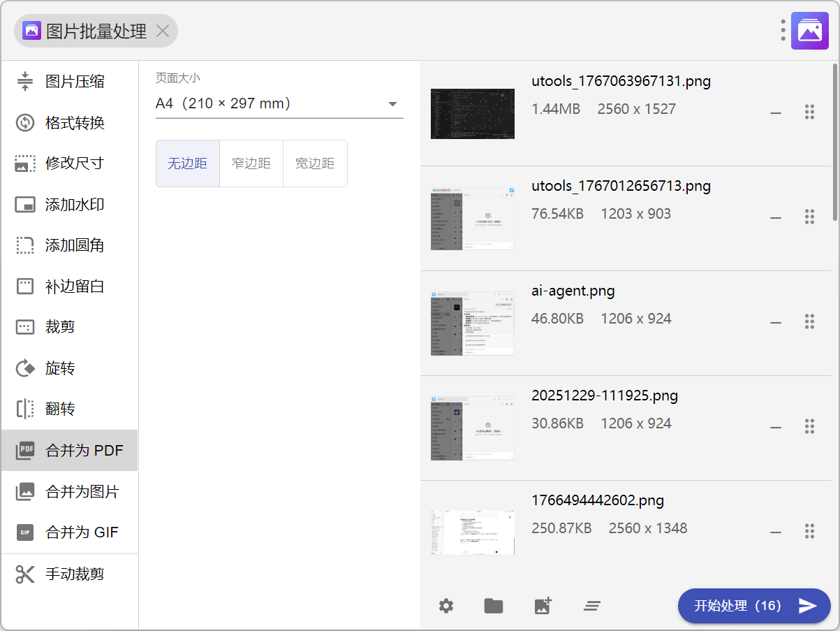Click file name utools_1767063967131.png
This screenshot has width=840, height=631.
(x=621, y=81)
